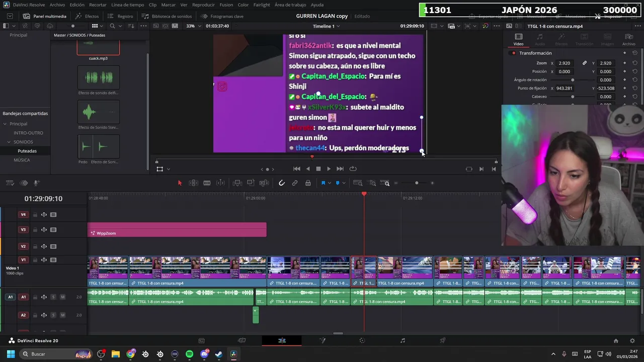Viewport: 644px width, 362px height.
Task: Open Spotify from the Windows taskbar
Action: click(x=189, y=354)
